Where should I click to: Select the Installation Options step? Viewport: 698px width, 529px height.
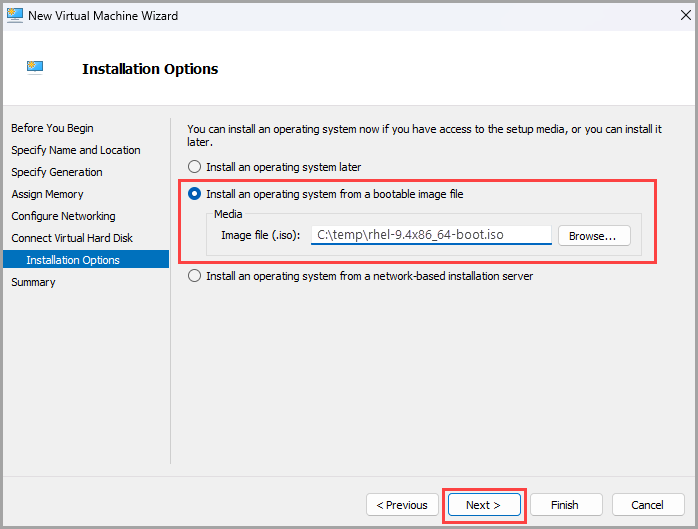(x=73, y=260)
